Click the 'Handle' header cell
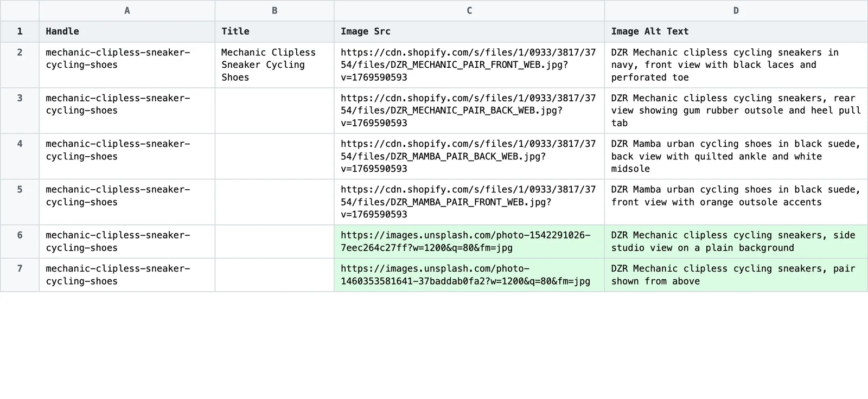The height and width of the screenshot is (399, 868). [127, 31]
